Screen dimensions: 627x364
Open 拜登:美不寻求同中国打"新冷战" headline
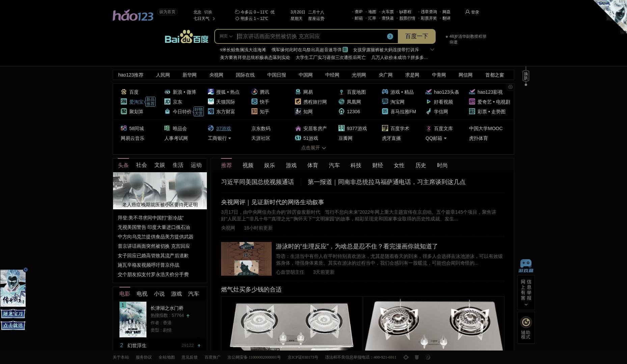click(151, 218)
